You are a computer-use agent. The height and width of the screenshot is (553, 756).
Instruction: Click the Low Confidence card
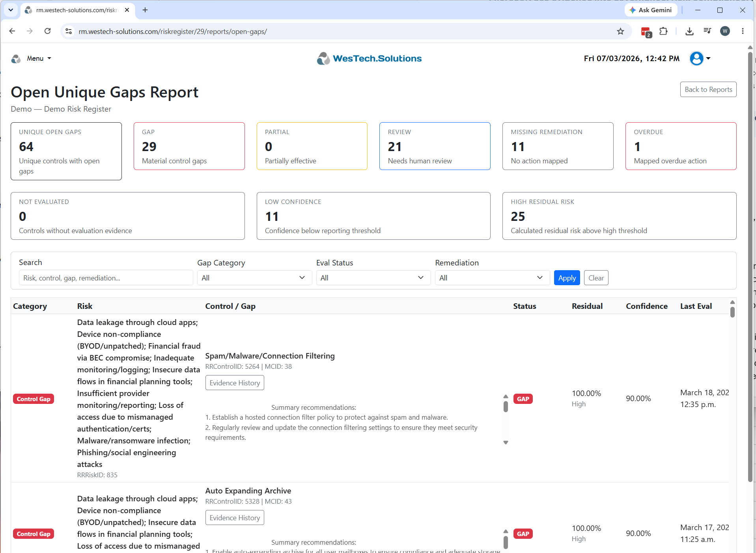point(373,216)
